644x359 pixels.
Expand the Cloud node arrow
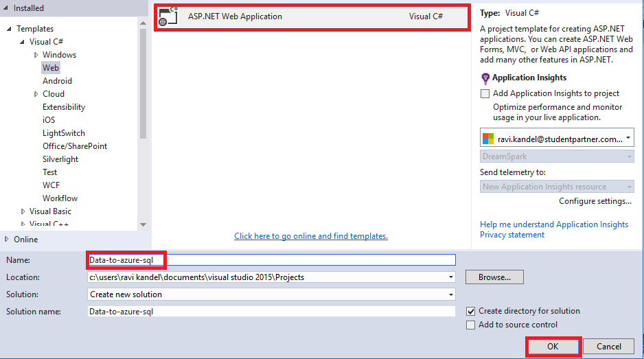coord(36,94)
